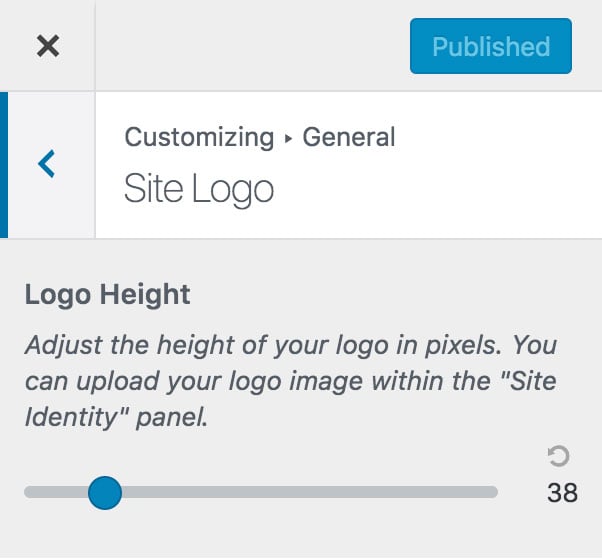
Task: Go back using the blue chevron arrow
Action: click(47, 164)
